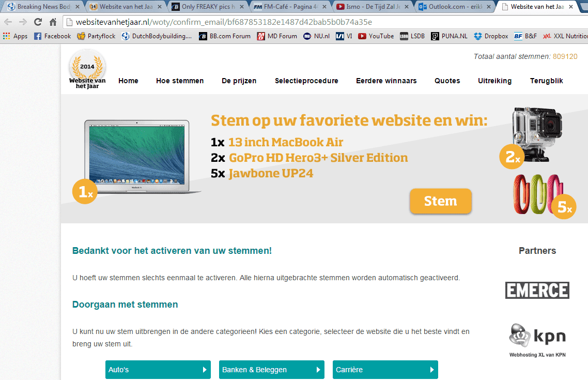Expand the Banken & Beleggen category
Screen dimensions: 588x380
[271, 370]
